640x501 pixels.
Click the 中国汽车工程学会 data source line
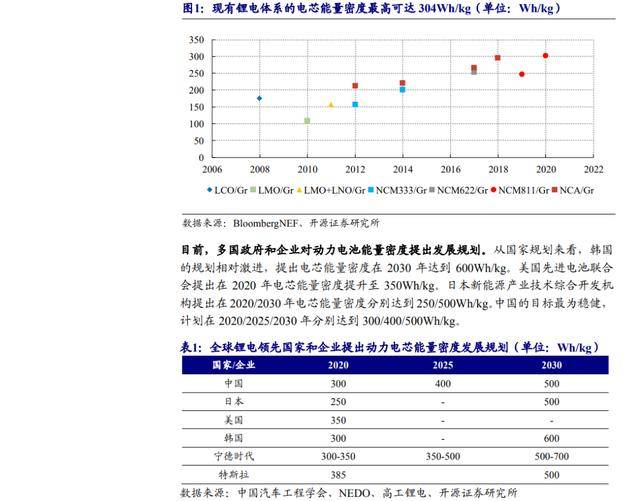point(349,493)
